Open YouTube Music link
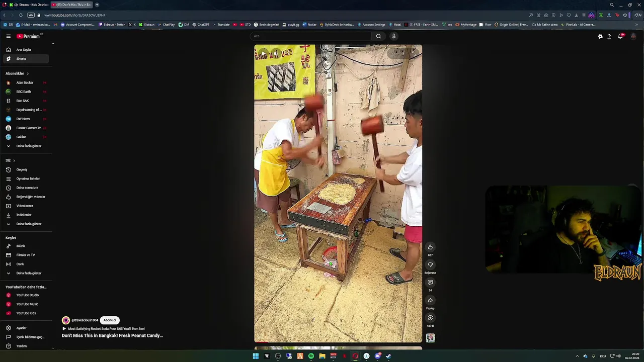644x362 pixels. tap(25, 304)
